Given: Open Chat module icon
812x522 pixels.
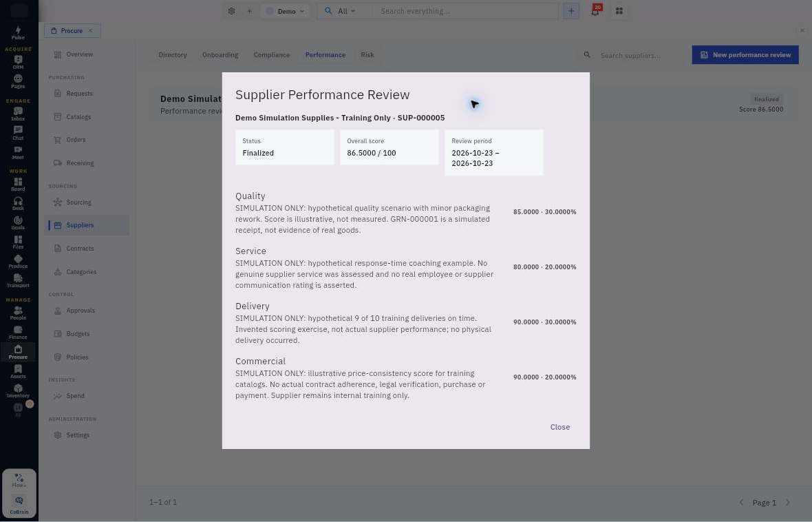Looking at the screenshot, I should click(18, 133).
